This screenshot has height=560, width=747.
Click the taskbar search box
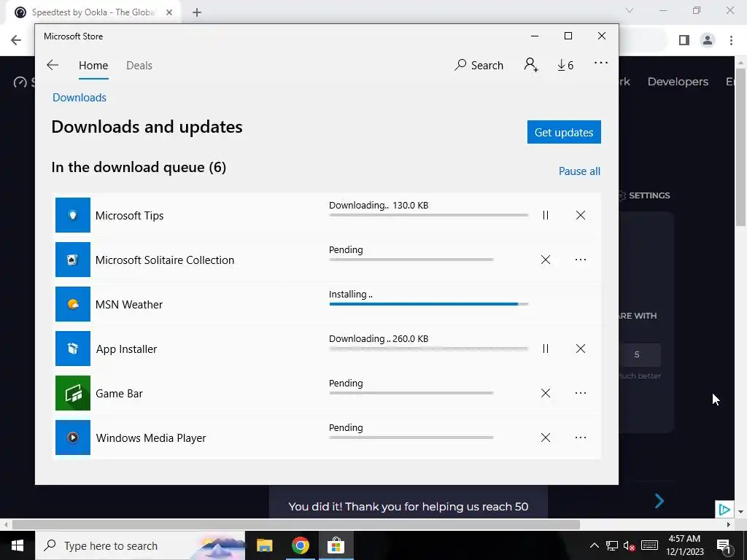pyautogui.click(x=140, y=545)
